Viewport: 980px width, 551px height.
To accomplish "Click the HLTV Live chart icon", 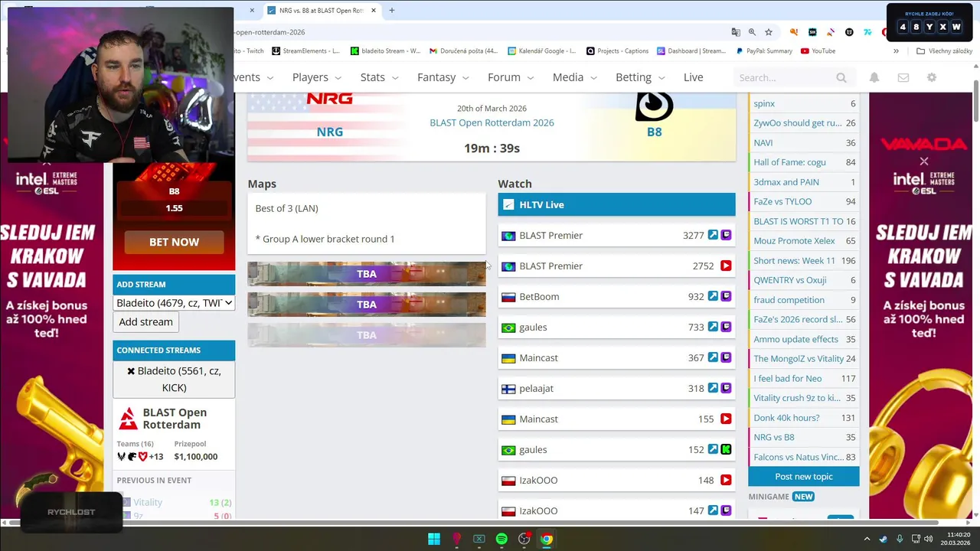I will tap(508, 204).
